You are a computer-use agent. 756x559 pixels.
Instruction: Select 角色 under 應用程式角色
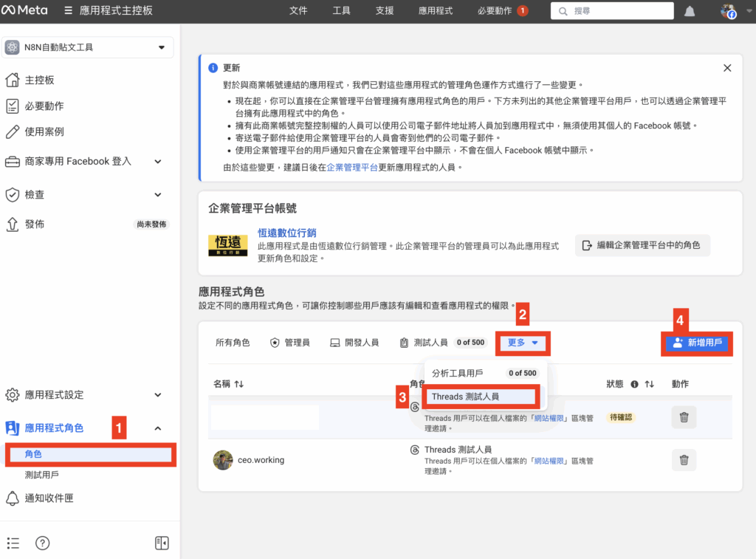pos(91,454)
